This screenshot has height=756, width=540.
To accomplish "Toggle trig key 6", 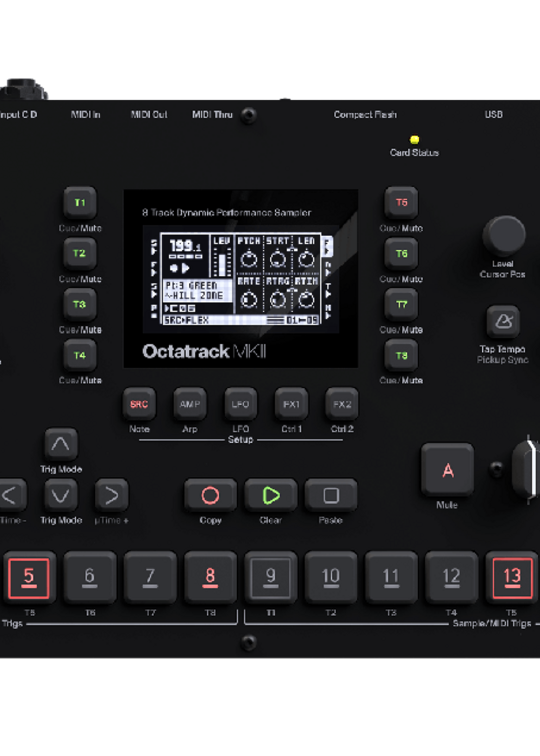I will pos(90,578).
